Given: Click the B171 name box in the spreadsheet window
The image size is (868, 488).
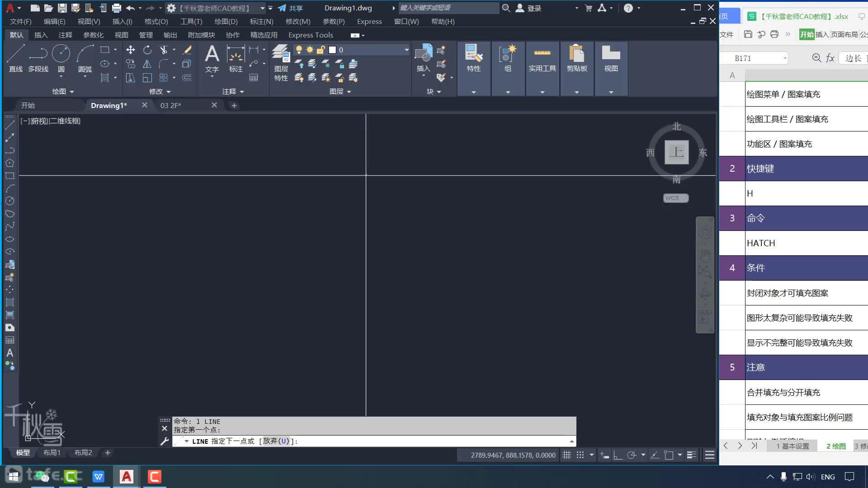Looking at the screenshot, I should tap(754, 58).
